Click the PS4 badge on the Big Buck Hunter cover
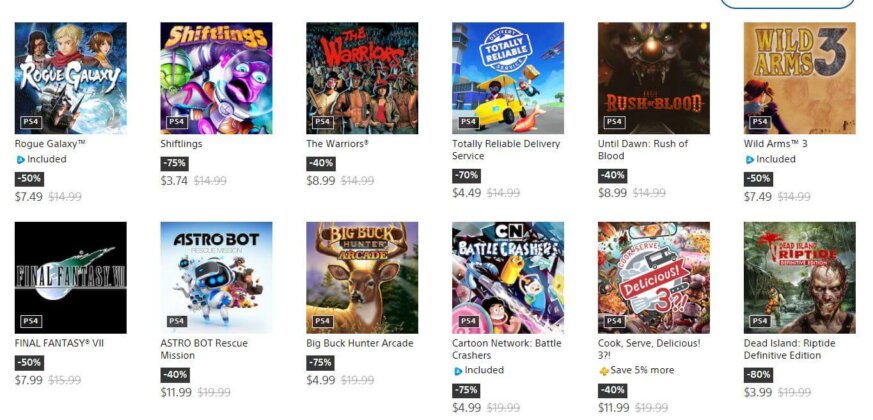The image size is (873, 420). (322, 321)
